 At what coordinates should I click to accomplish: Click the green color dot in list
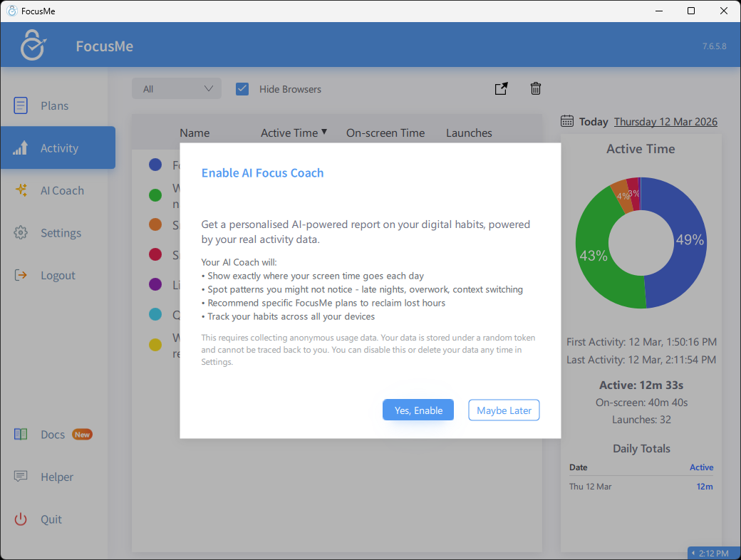pyautogui.click(x=155, y=195)
